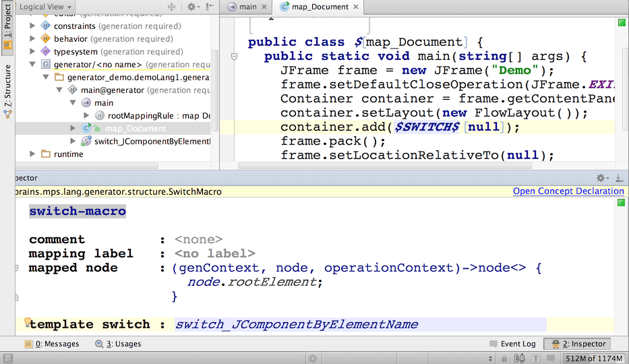Screen dimensions: 629x364
Task: Open the Z: Structure side tab
Action: [x=7, y=92]
